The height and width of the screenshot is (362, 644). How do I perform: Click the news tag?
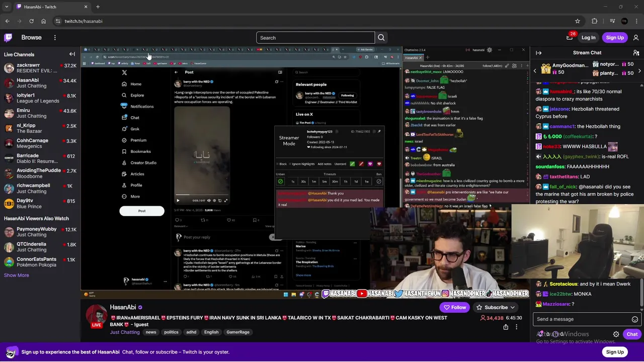pyautogui.click(x=151, y=332)
